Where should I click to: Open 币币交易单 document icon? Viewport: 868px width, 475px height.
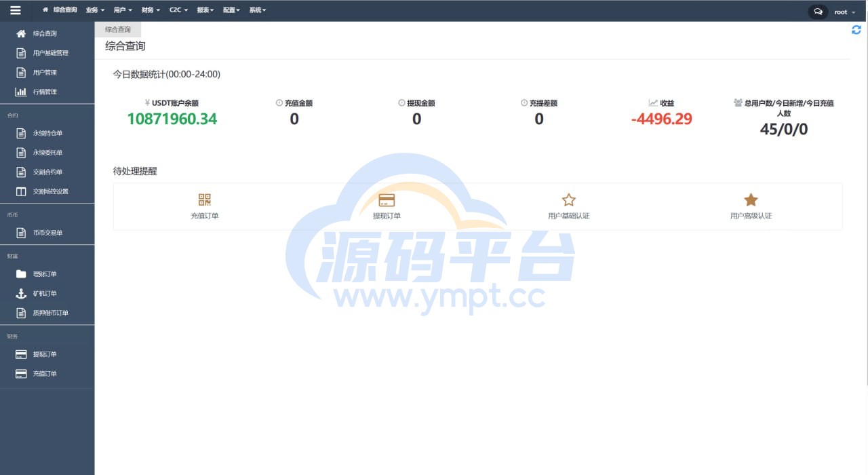[x=21, y=233]
